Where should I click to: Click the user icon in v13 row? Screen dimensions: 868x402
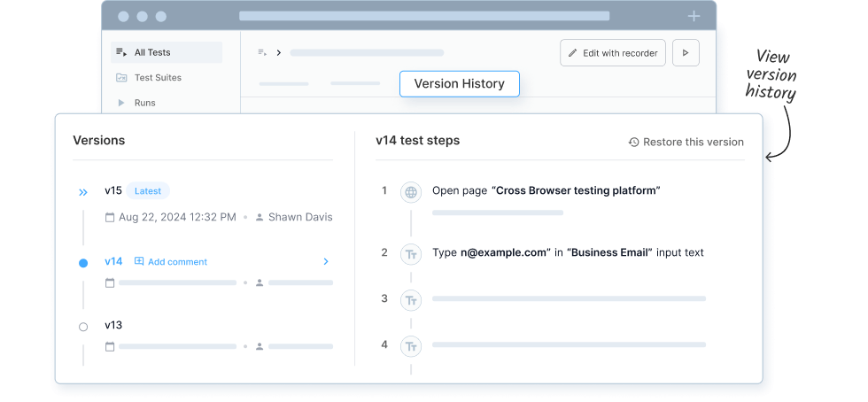(259, 346)
